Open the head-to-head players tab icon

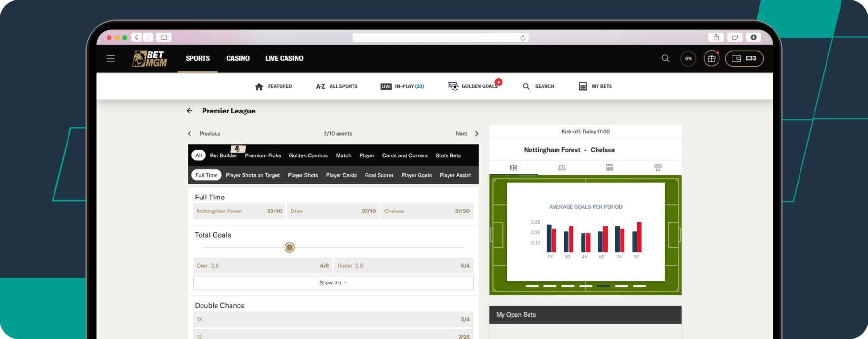click(x=562, y=168)
